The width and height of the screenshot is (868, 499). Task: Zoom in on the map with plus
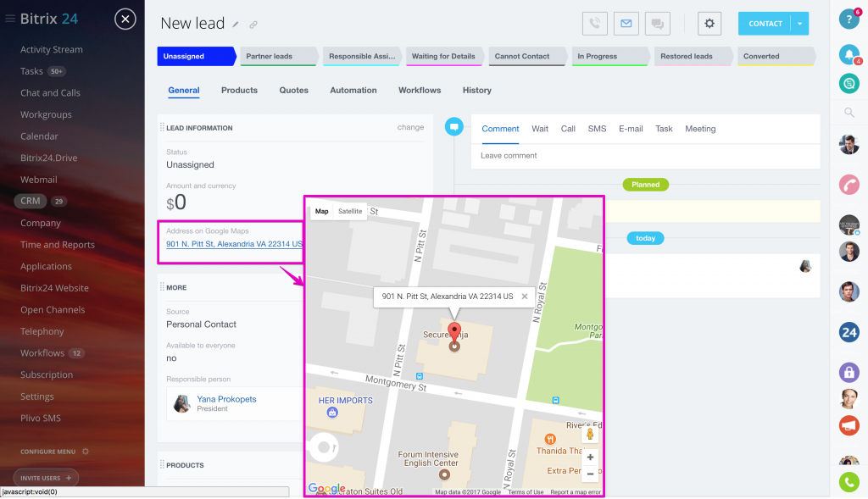[590, 457]
